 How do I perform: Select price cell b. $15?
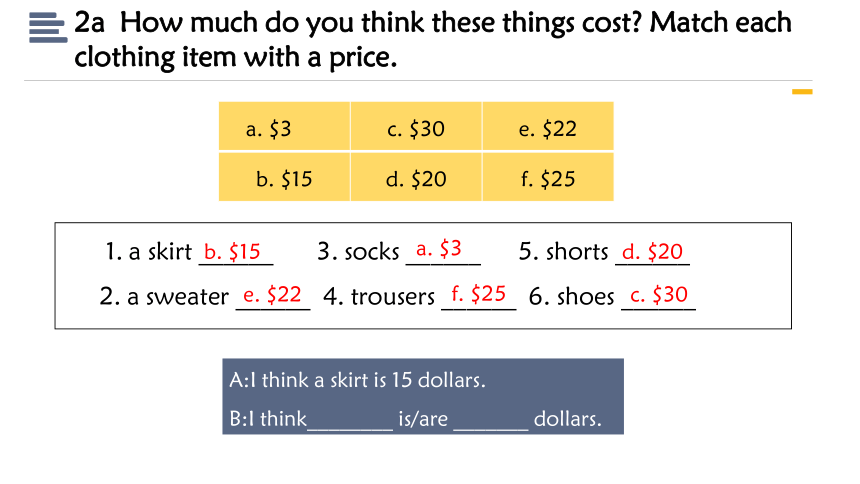[x=284, y=177]
